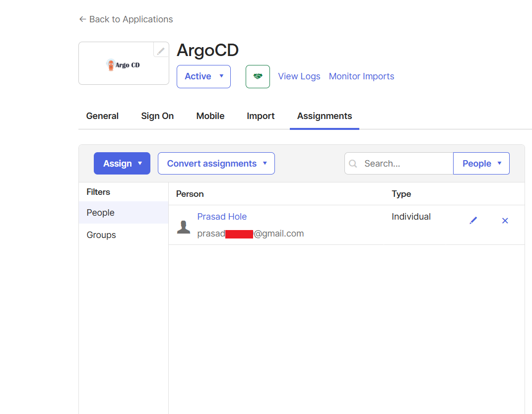532x414 pixels.
Task: Edit Prasad Hole's assignment with pencil icon
Action: 473,221
